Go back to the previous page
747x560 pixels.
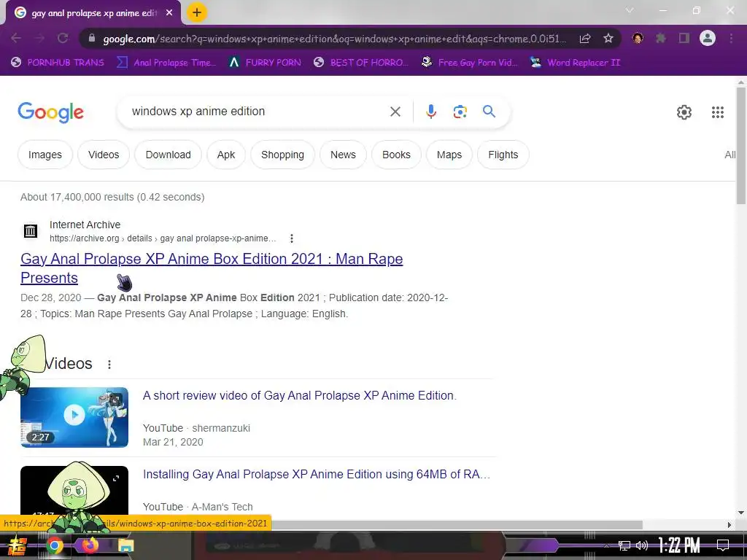(x=16, y=38)
